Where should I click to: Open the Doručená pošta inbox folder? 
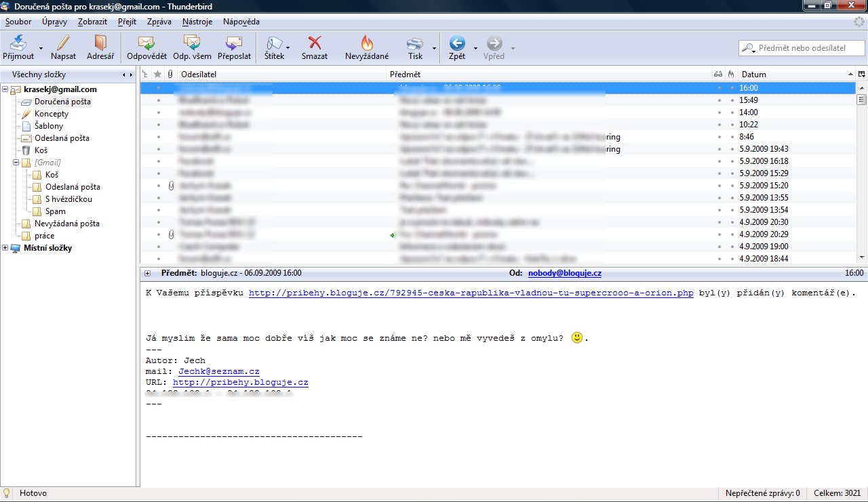point(62,102)
